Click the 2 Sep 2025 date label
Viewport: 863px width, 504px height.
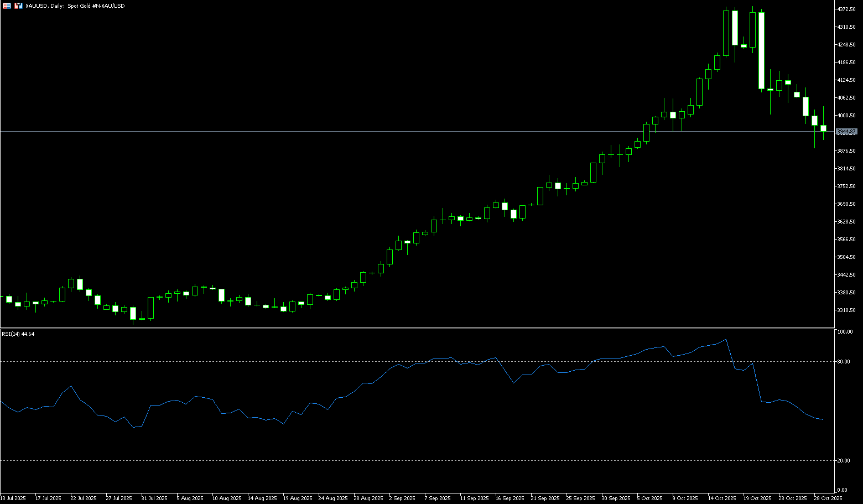tap(402, 498)
